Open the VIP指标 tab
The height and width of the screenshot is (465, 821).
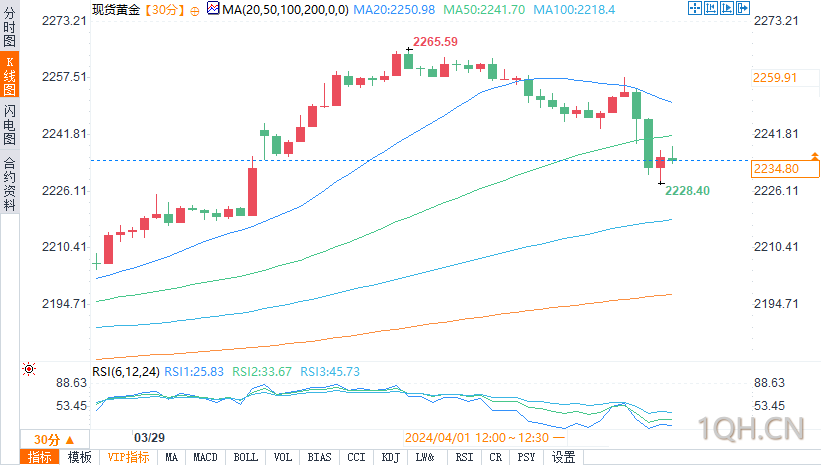pos(128,457)
